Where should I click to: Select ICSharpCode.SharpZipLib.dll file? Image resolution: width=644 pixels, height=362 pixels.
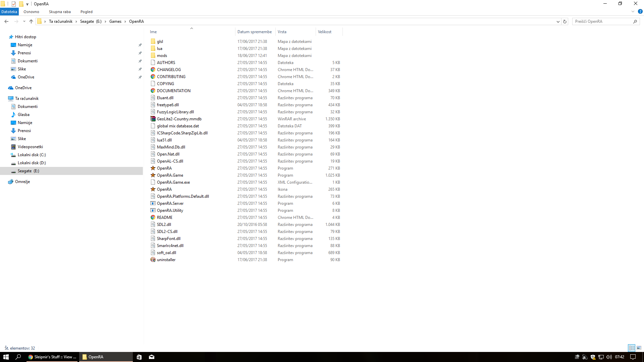tap(182, 133)
